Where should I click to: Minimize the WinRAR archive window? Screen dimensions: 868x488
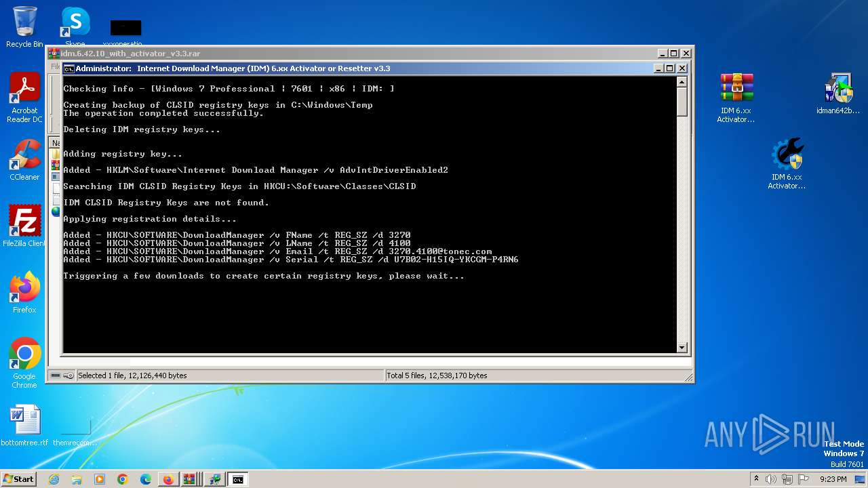tap(663, 54)
